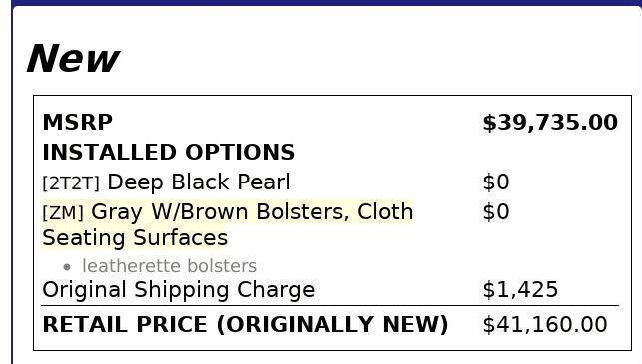Click the Seating Surfaces text line
Image resolution: width=642 pixels, height=364 pixels.
coord(135,237)
